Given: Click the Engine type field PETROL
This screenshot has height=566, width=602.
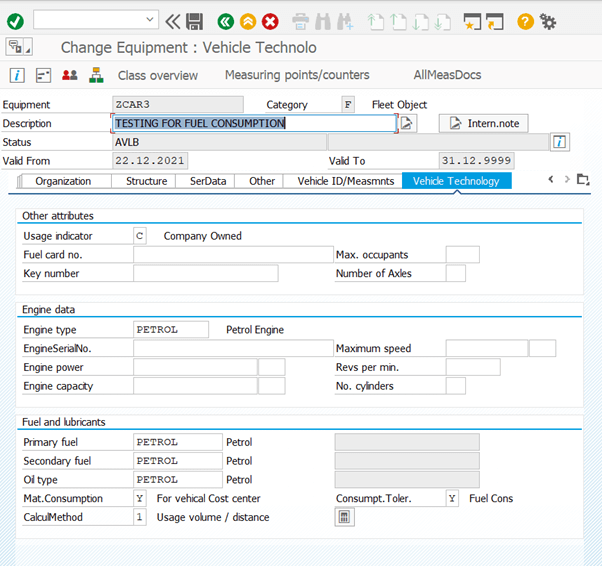Looking at the screenshot, I should point(171,329).
